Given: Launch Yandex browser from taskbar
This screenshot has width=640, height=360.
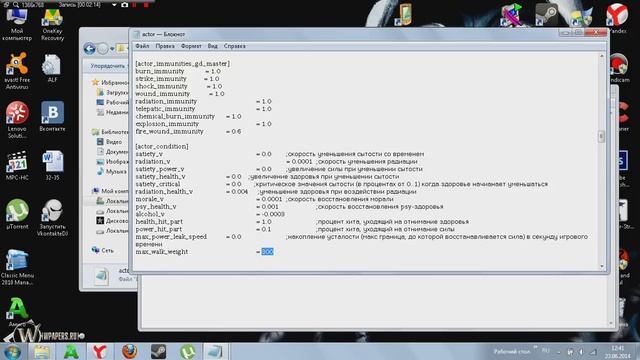Looking at the screenshot, I should (100, 351).
